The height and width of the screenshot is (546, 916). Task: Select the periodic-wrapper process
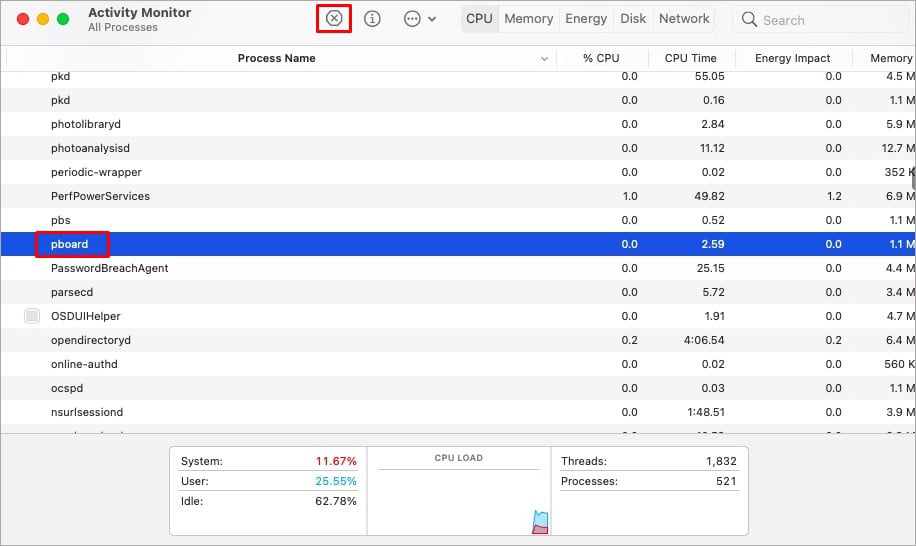coord(96,172)
